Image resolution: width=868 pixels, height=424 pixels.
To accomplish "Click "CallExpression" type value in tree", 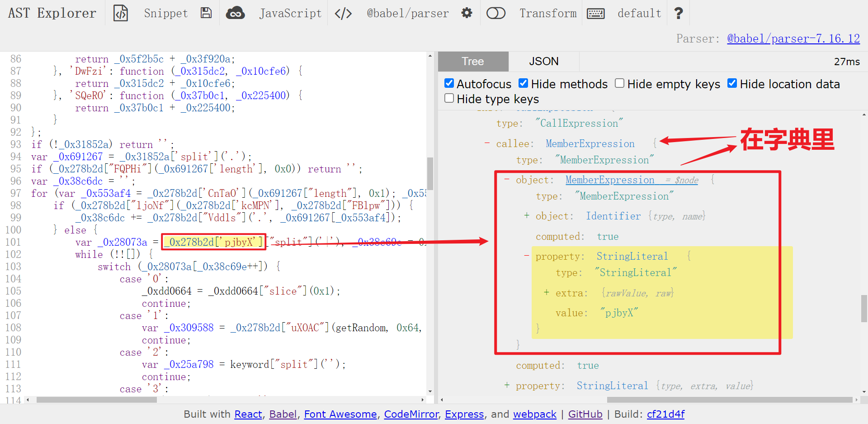I will tap(579, 123).
